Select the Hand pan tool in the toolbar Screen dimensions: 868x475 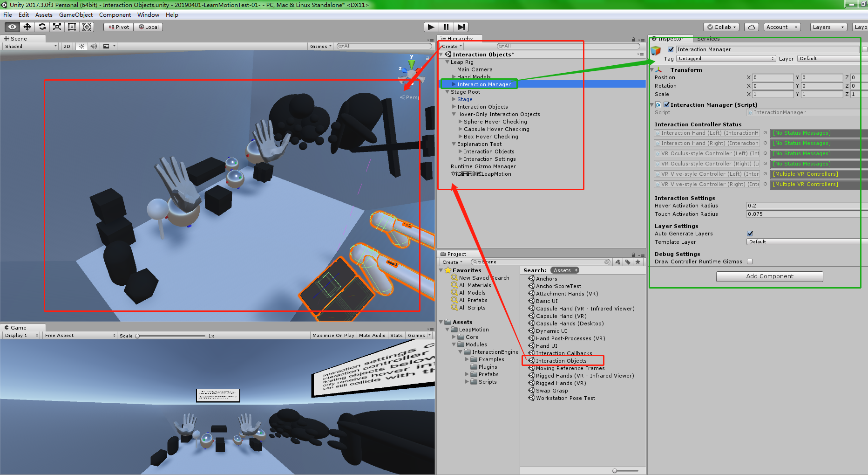[11, 27]
